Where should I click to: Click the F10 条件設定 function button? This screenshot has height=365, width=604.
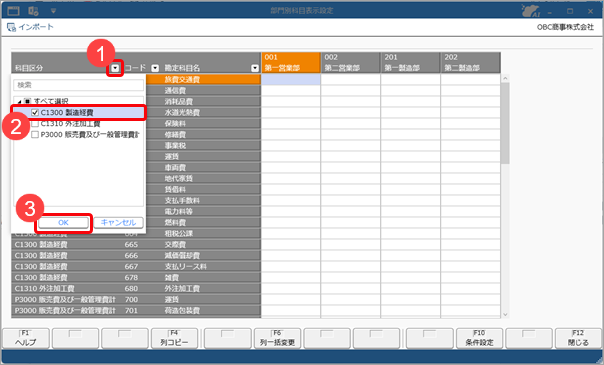(x=479, y=338)
